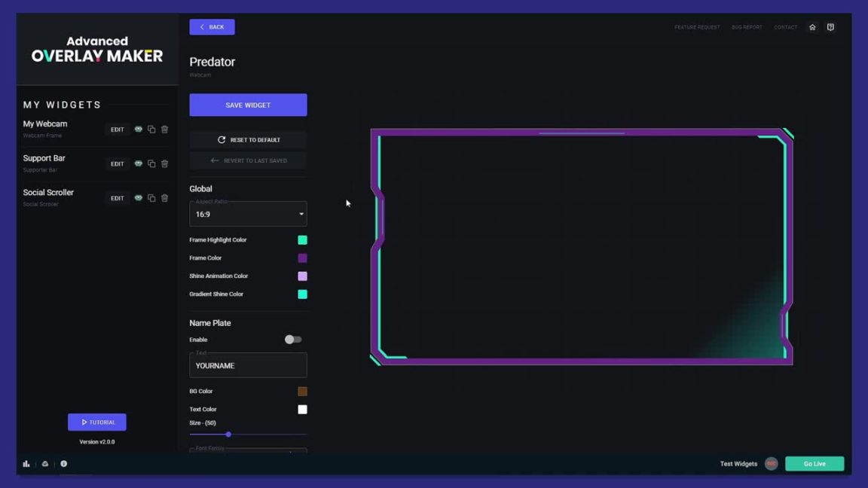The width and height of the screenshot is (868, 488).
Task: Expand the Font Family selector
Action: pos(248,450)
